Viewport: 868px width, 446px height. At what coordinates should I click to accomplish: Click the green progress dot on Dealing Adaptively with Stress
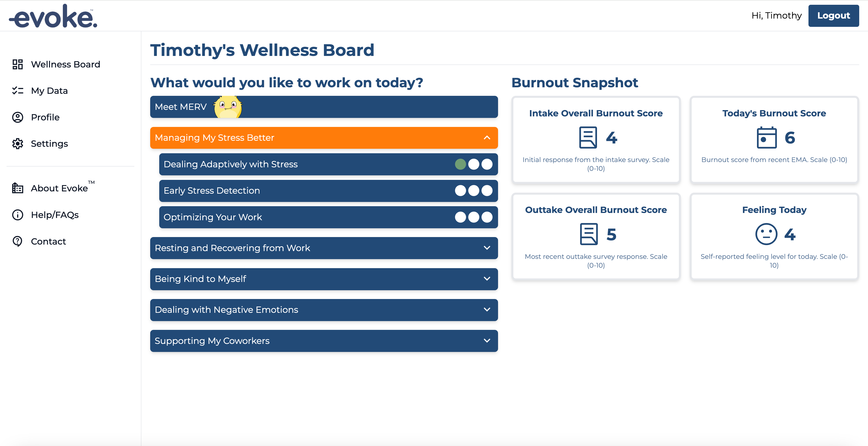(x=460, y=164)
